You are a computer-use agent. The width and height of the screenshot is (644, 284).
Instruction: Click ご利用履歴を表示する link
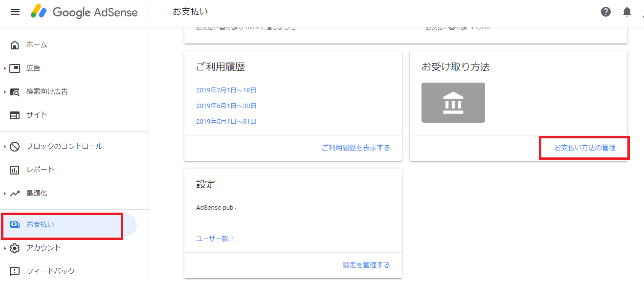[355, 148]
